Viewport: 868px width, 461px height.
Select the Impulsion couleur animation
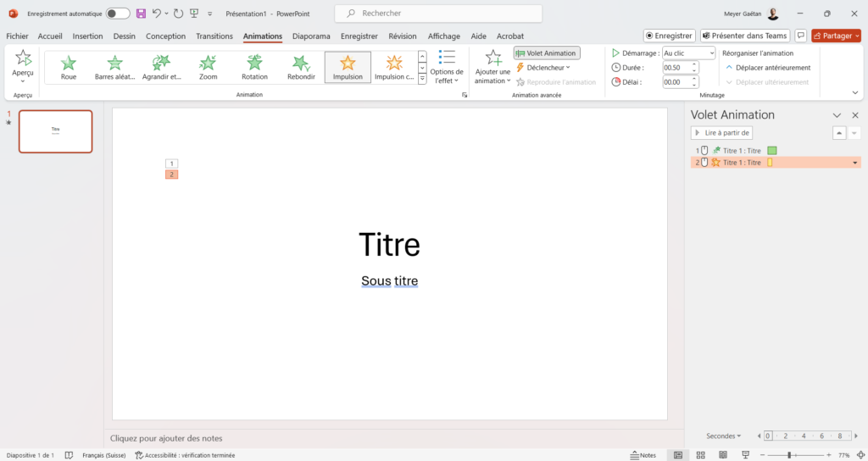[x=394, y=68]
